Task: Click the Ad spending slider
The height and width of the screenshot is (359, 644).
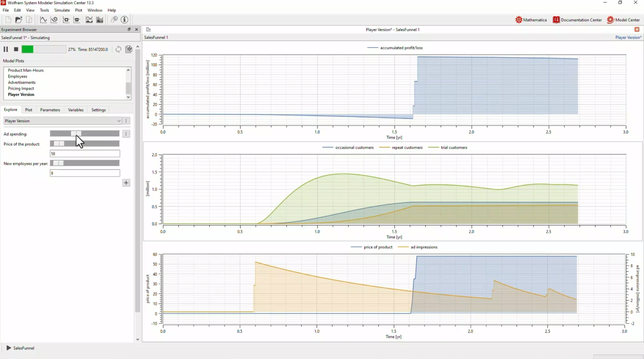Action: coord(85,134)
